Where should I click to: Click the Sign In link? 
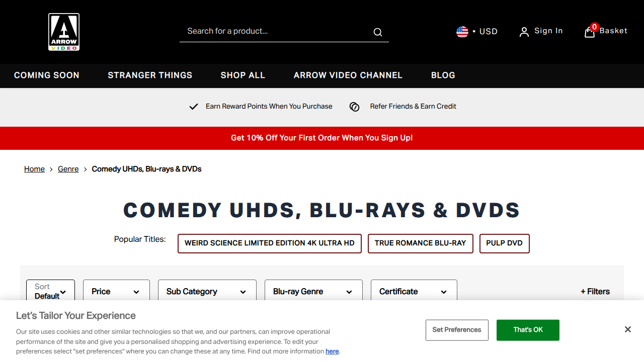click(548, 31)
